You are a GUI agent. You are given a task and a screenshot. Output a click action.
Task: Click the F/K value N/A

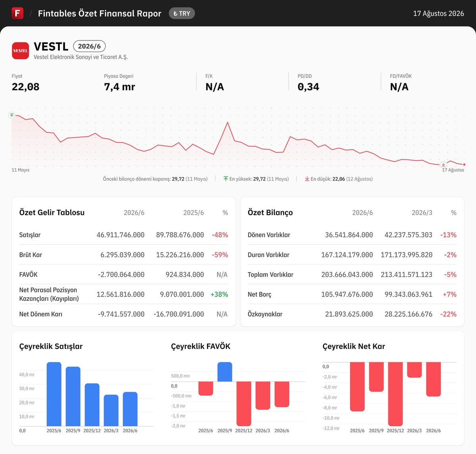point(215,87)
